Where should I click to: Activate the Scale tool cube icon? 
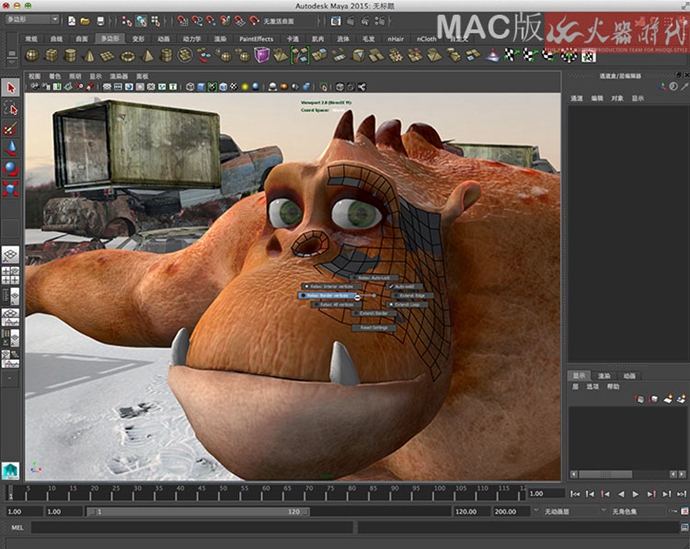pos(11,189)
